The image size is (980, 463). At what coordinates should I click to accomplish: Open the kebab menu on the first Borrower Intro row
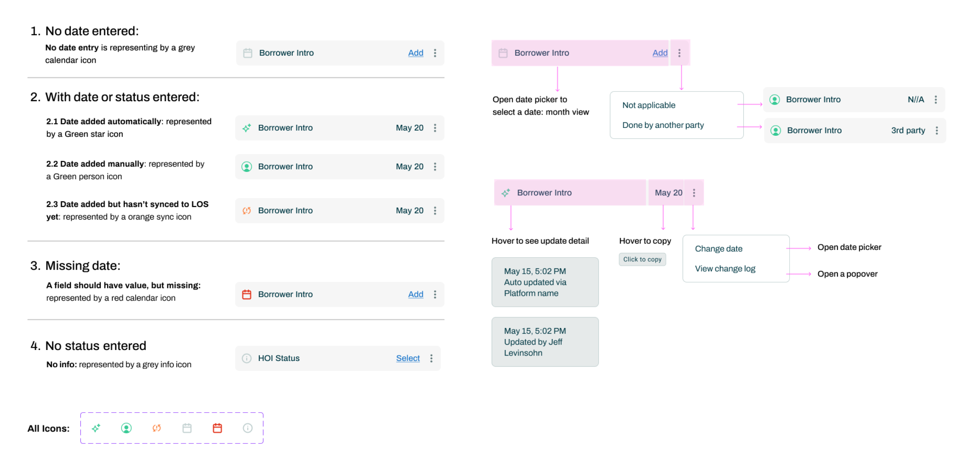(435, 53)
